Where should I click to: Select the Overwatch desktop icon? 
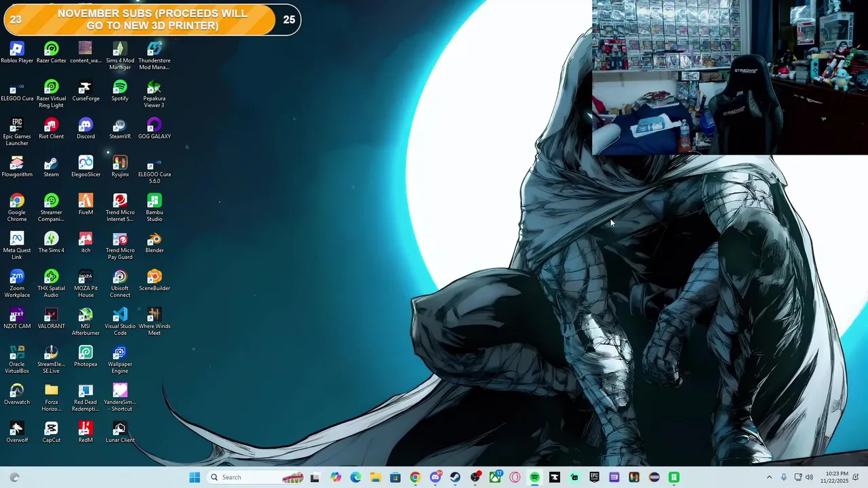click(x=17, y=394)
